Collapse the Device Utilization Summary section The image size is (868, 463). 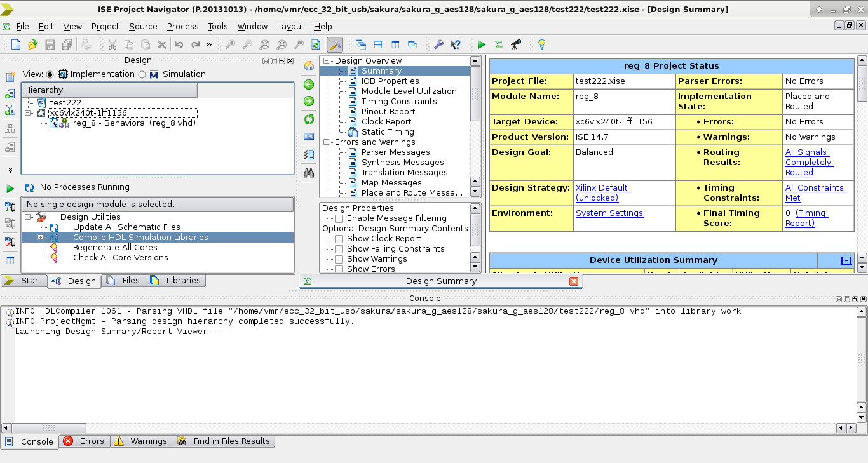(846, 260)
